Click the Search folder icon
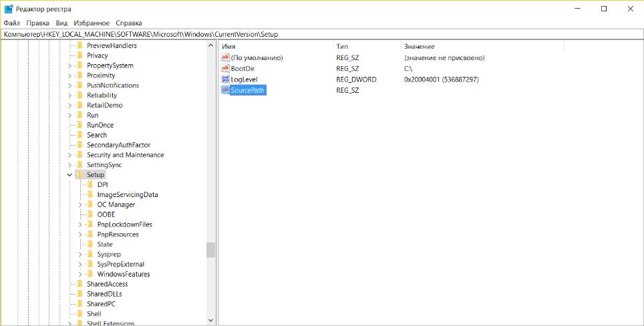Screen dimensions: 644x326 [x=80, y=135]
